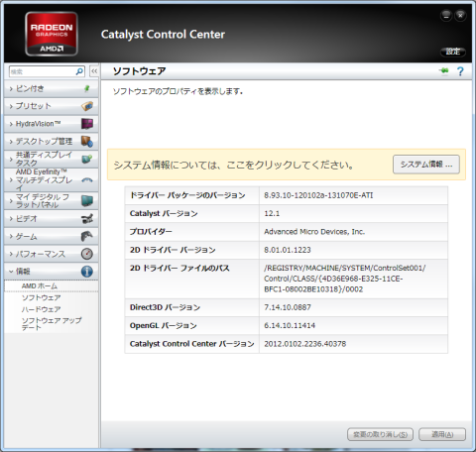Click the ゲーム gamepad icon
This screenshot has height=452, width=476.
87,236
